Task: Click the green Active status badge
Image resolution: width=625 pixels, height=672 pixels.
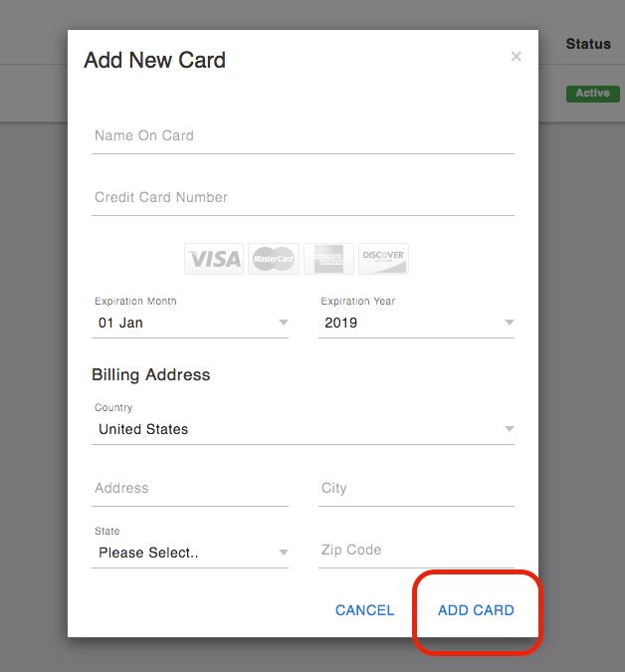Action: pos(592,94)
